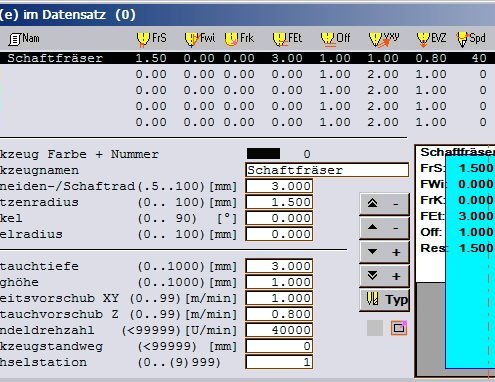495x382 pixels.
Task: Click the Spd column header icon
Action: tap(462, 39)
